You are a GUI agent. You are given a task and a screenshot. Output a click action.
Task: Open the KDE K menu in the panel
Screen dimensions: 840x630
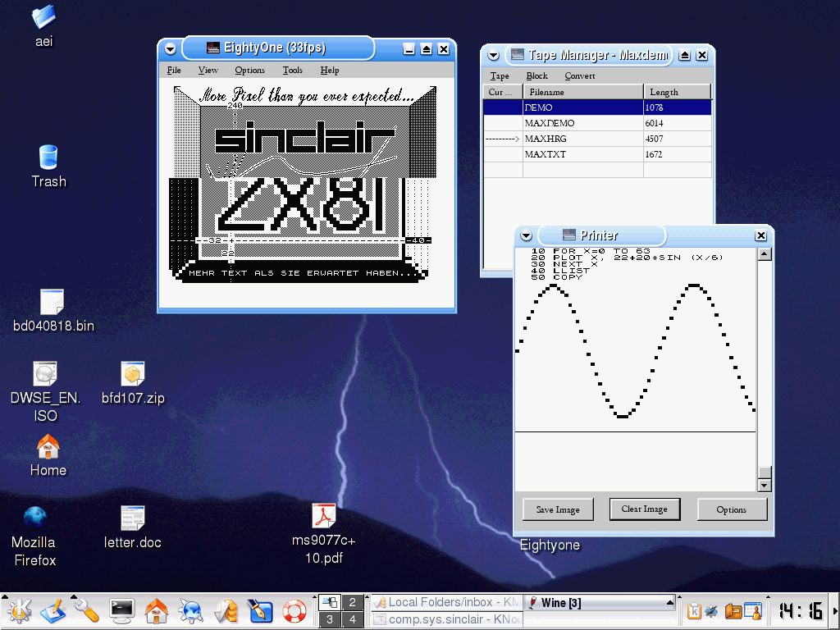click(20, 611)
